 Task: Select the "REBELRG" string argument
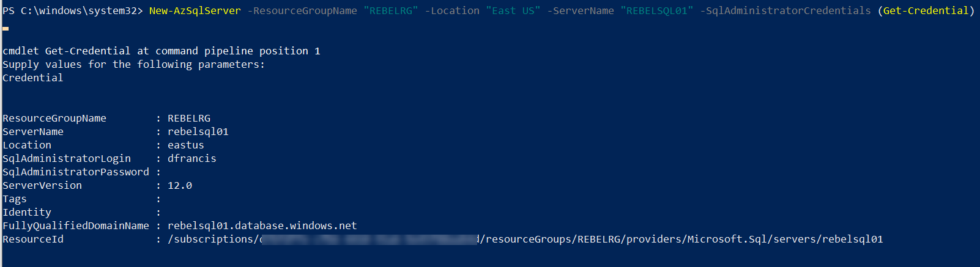(391, 10)
